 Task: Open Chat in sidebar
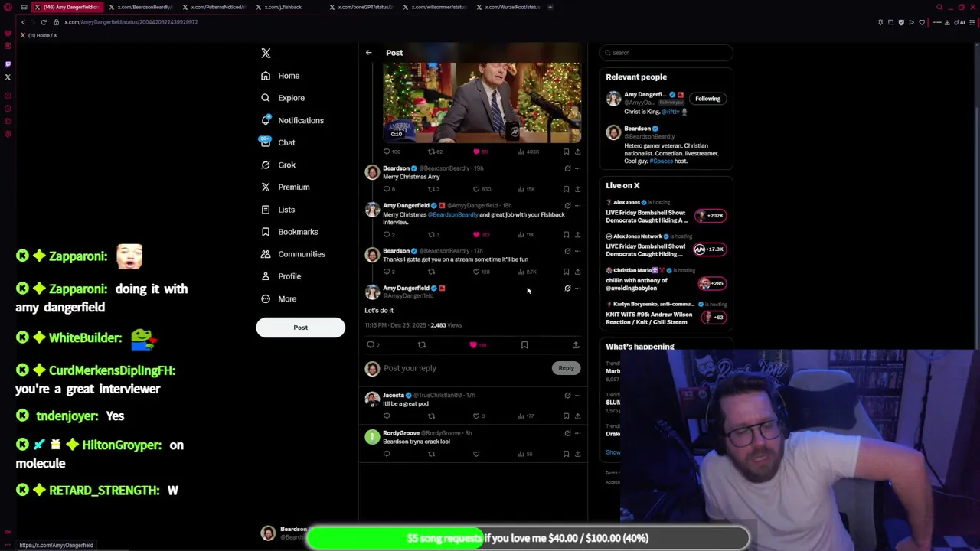278,142
